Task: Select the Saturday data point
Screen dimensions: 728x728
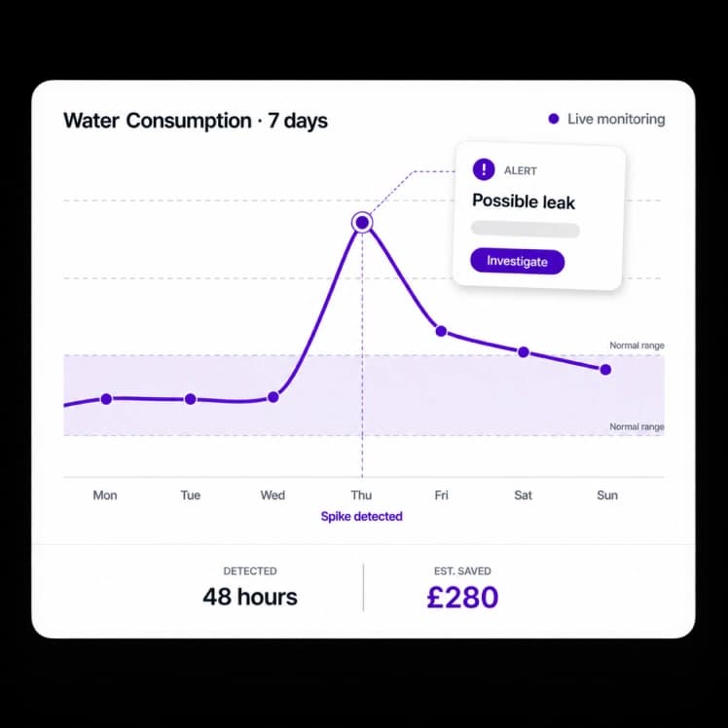Action: pos(524,352)
